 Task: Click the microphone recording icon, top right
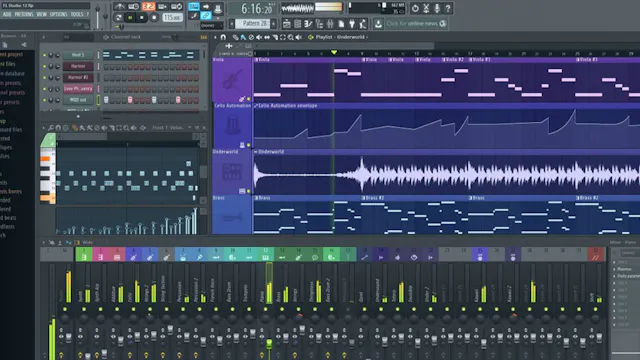click(437, 8)
